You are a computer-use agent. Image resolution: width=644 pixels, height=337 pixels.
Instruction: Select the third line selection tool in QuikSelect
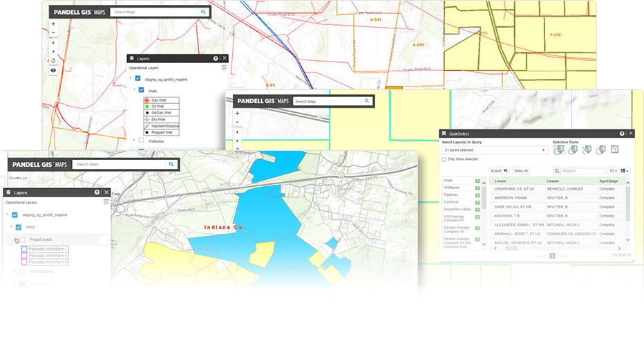587,149
